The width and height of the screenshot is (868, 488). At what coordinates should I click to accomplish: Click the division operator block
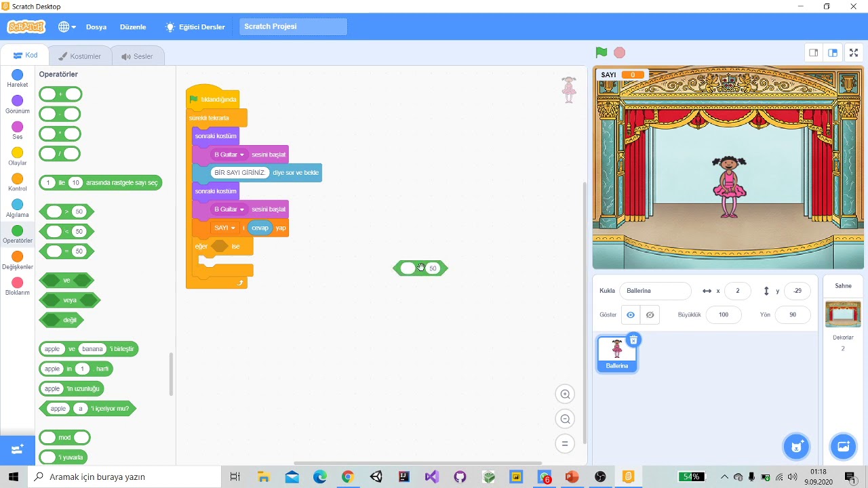point(60,154)
